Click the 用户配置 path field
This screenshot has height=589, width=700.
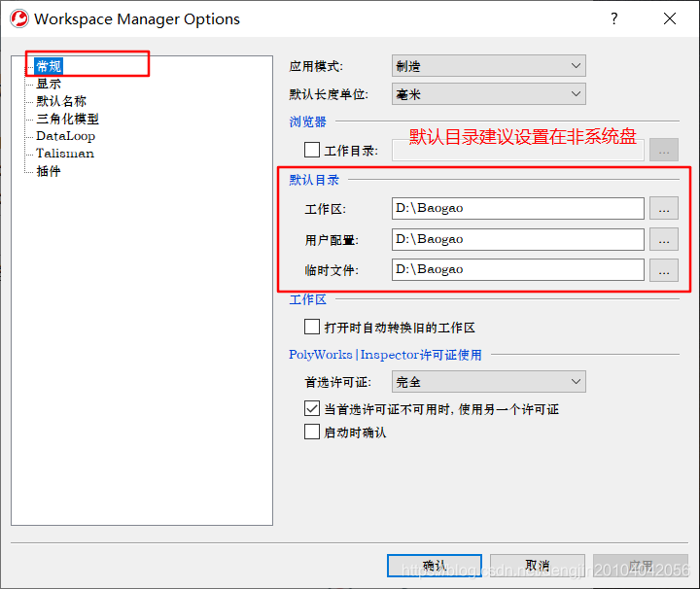tap(518, 239)
